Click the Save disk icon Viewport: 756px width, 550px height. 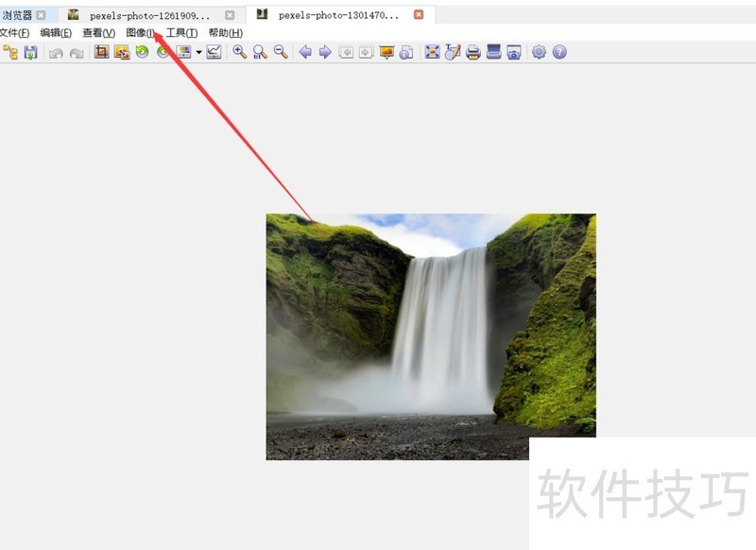[30, 52]
